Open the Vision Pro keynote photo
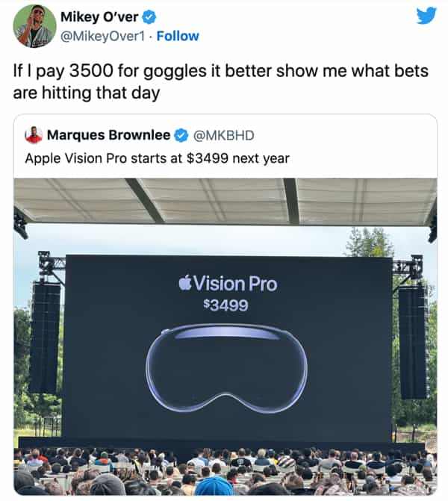The width and height of the screenshot is (448, 501). coord(225,337)
